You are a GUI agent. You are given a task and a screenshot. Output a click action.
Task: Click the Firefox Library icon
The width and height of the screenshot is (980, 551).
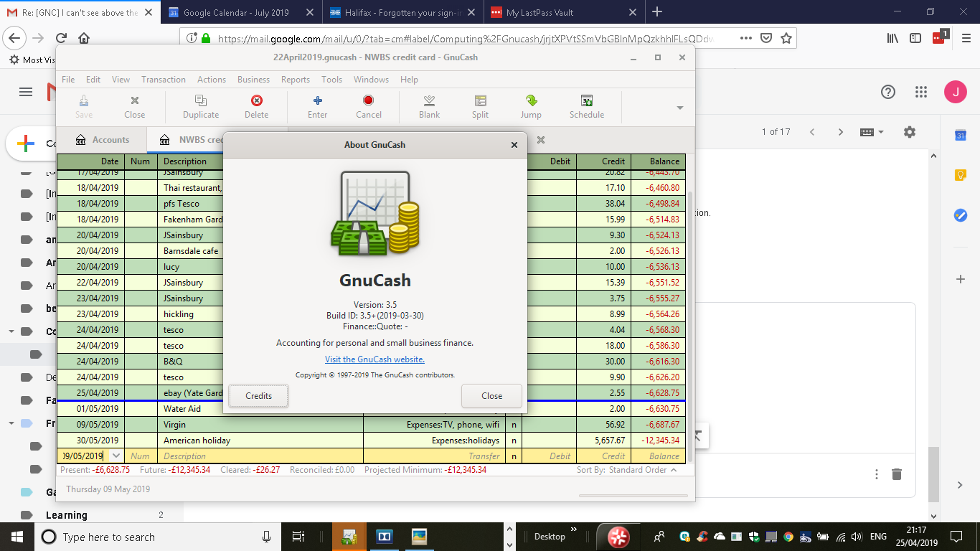point(892,38)
